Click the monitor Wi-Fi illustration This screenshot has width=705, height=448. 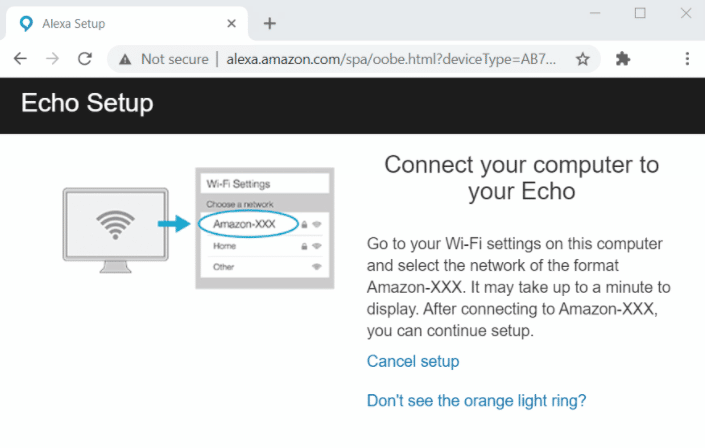tap(110, 224)
